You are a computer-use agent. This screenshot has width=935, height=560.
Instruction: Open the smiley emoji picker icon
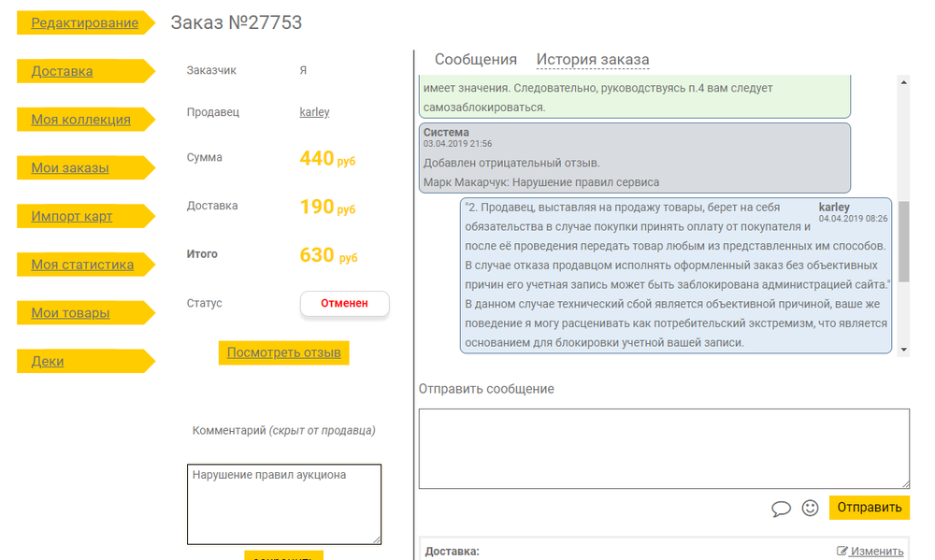point(811,508)
